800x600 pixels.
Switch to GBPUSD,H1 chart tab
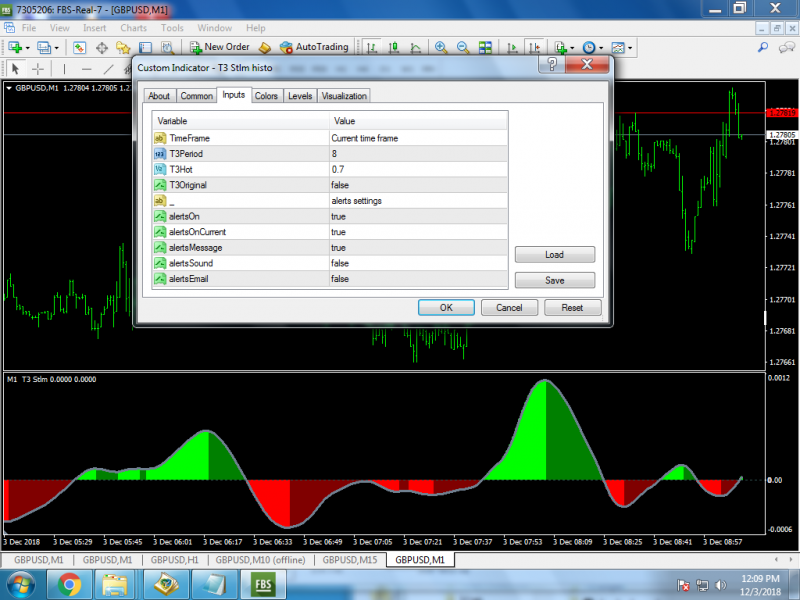click(174, 560)
